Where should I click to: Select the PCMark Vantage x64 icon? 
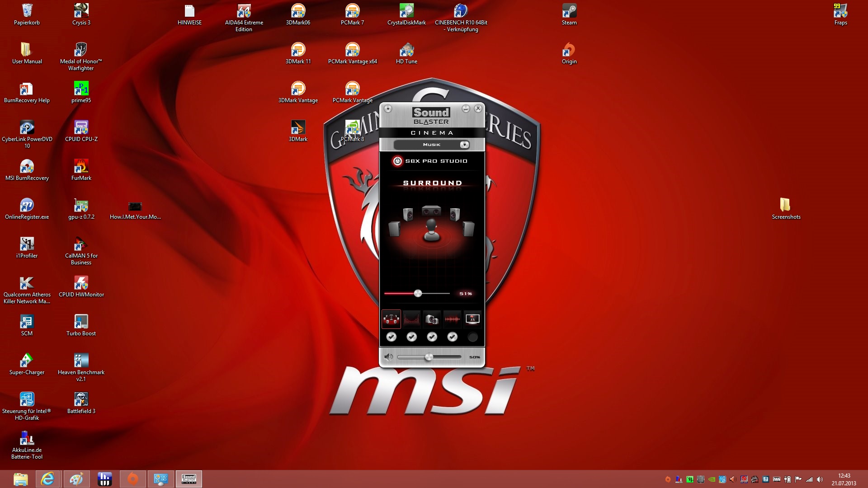[x=353, y=53]
